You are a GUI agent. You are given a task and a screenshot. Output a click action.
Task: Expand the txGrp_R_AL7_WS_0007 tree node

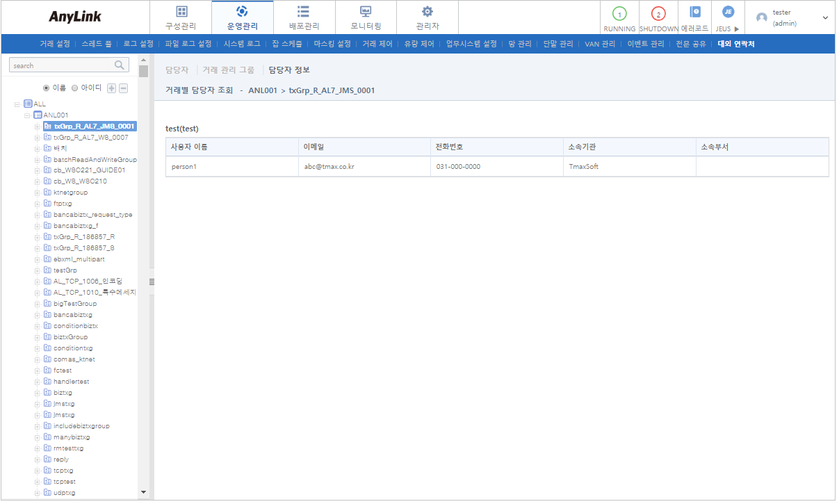coord(37,138)
